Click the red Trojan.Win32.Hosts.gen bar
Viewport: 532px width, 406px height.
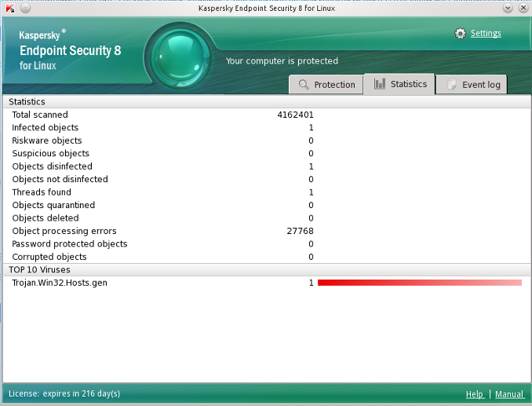(x=419, y=283)
